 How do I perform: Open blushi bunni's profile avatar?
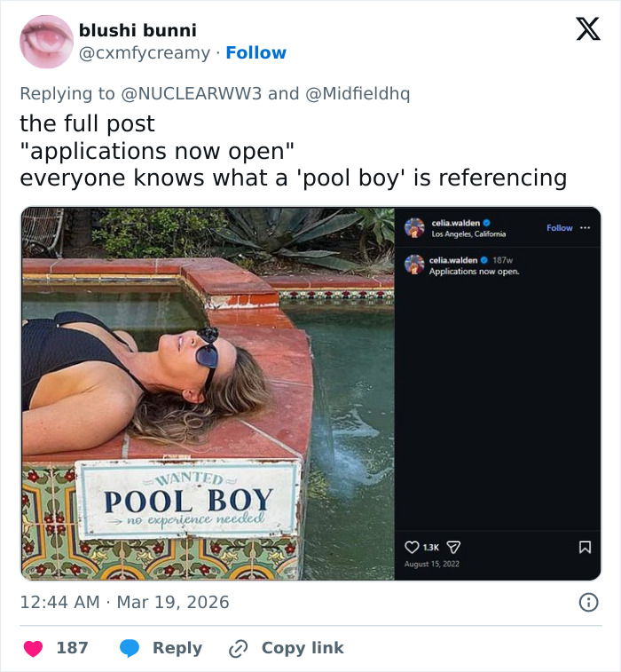tap(47, 42)
